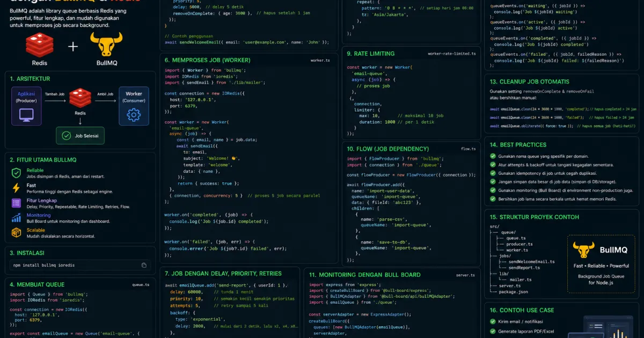Click the green shield icon beside Reliable

[16, 173]
